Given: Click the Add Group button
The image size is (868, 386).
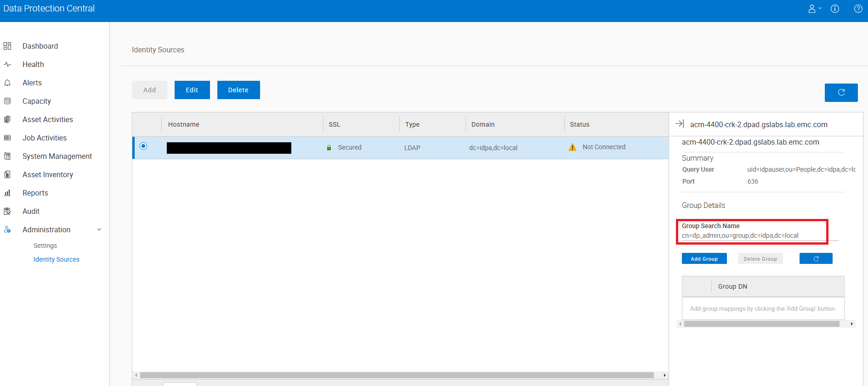Looking at the screenshot, I should click(704, 259).
